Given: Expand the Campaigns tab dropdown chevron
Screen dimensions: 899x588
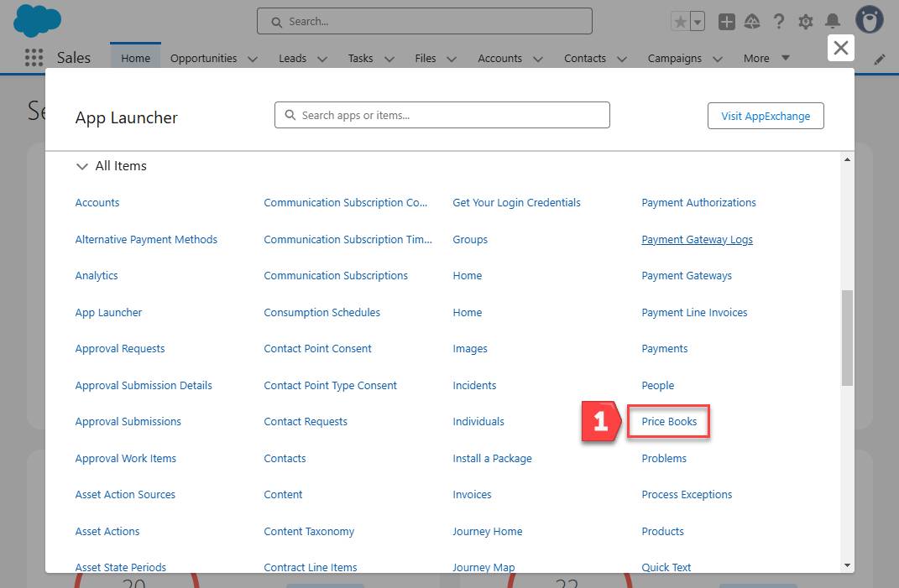Looking at the screenshot, I should coord(717,59).
